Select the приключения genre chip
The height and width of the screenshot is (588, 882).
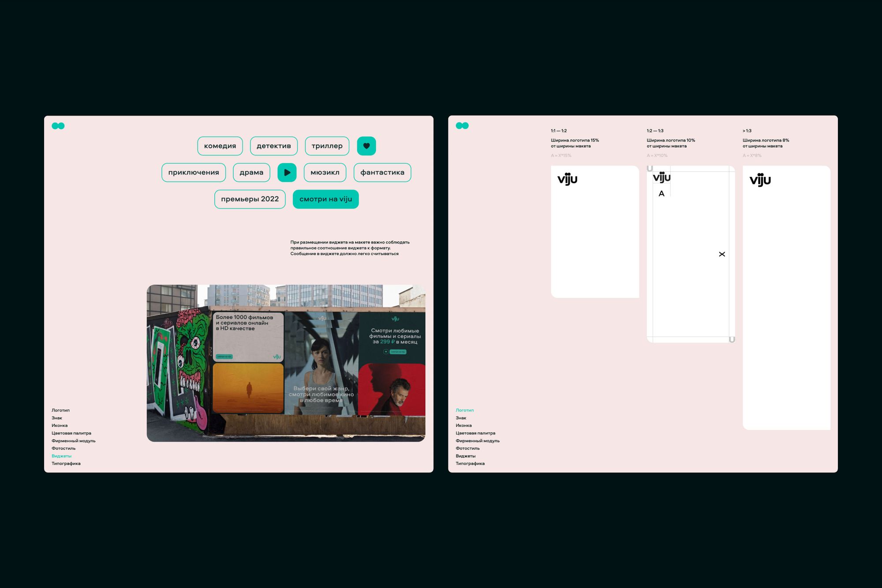pyautogui.click(x=193, y=172)
